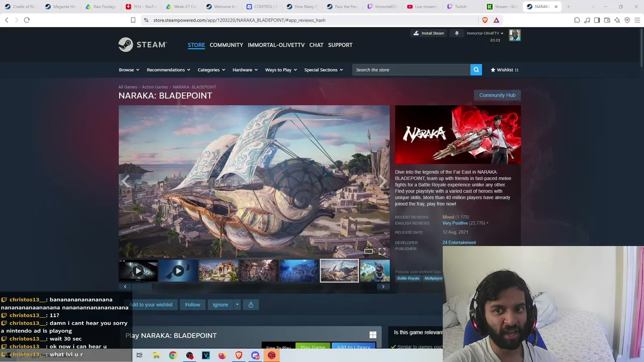Click the NARAKA capsule header image
This screenshot has height=362, width=644.
point(458,135)
